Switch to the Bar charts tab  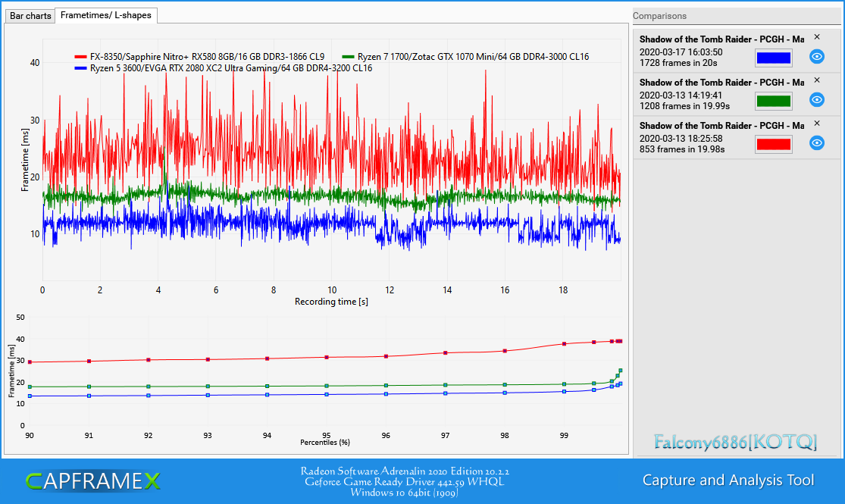pyautogui.click(x=30, y=16)
